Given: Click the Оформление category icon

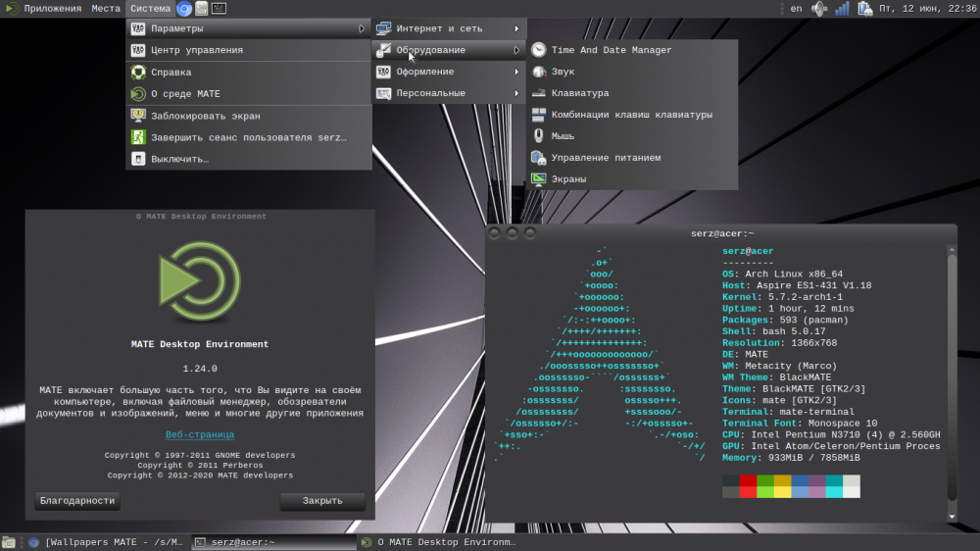Looking at the screenshot, I should [384, 72].
